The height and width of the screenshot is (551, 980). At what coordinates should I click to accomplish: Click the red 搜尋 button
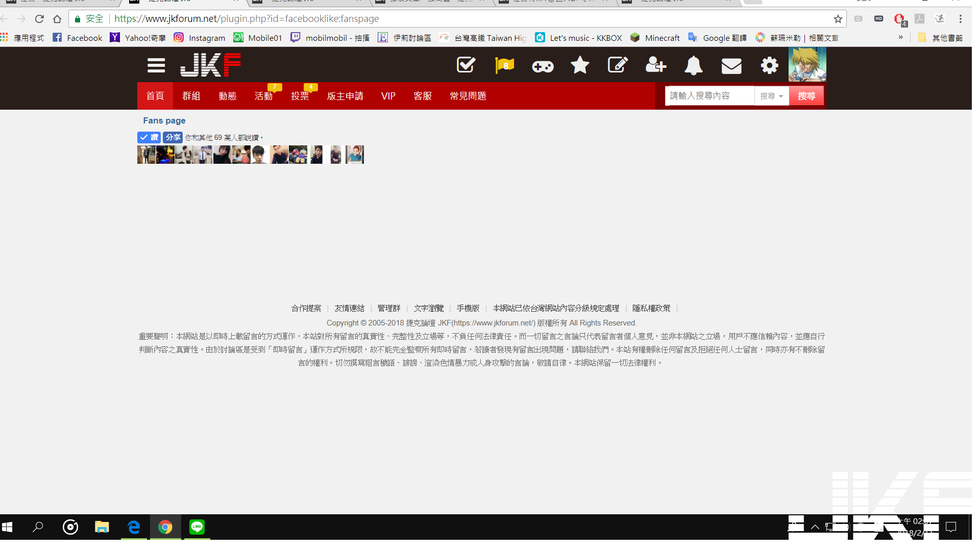click(x=806, y=96)
